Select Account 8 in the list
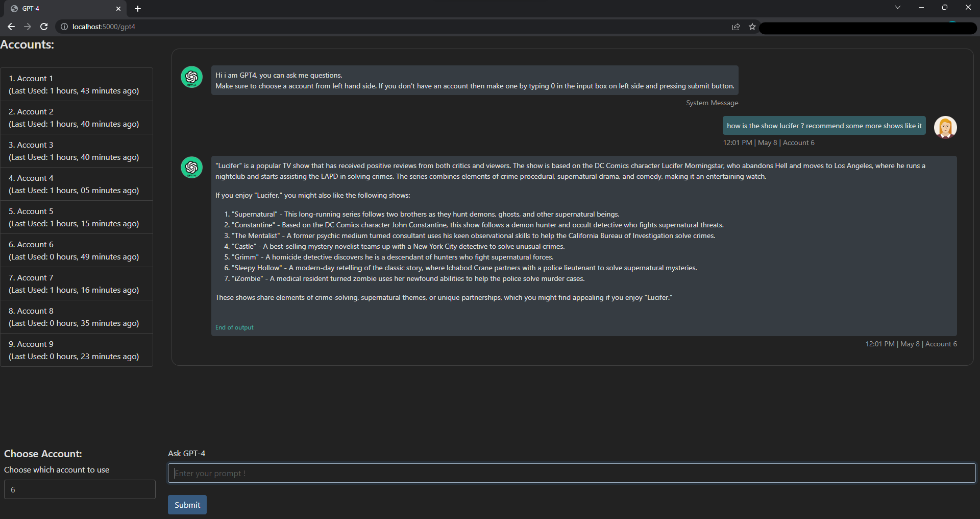Viewport: 980px width, 519px height. pos(77,317)
